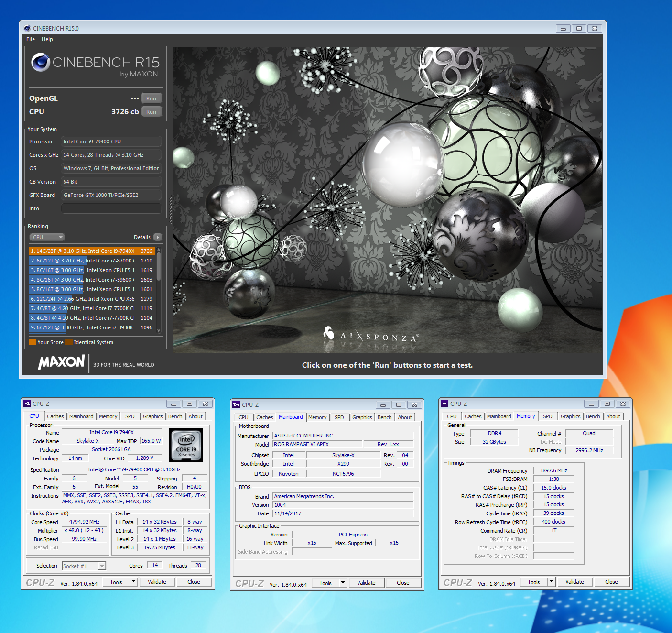Open the CPU ranking type dropdown
672x633 pixels.
tap(47, 237)
